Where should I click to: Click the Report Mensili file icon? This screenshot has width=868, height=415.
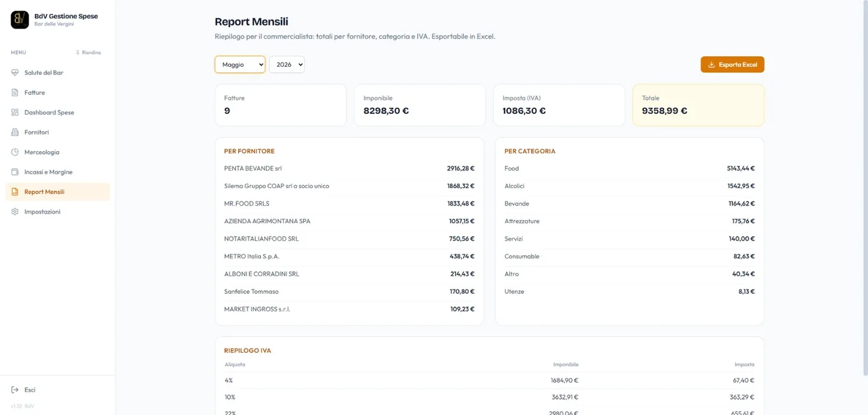coord(15,191)
